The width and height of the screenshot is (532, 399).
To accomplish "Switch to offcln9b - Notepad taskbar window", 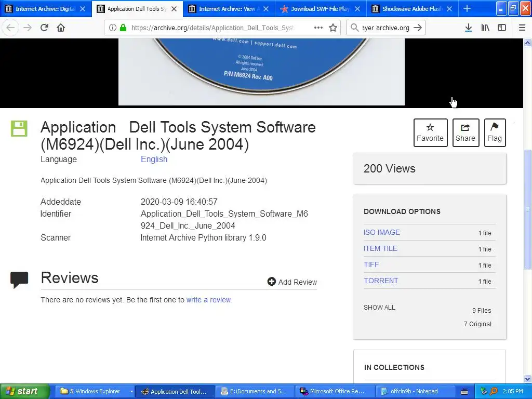I will point(414,391).
